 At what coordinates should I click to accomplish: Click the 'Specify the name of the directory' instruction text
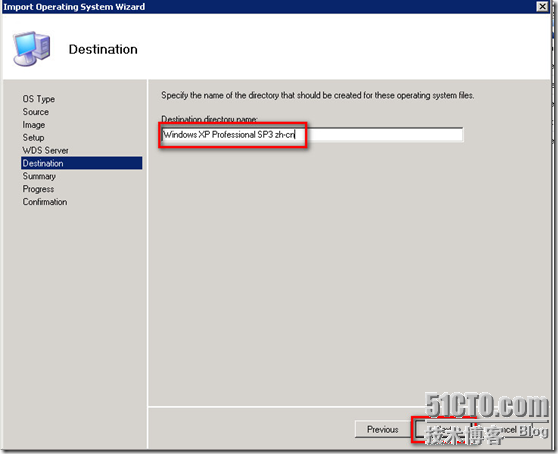317,95
